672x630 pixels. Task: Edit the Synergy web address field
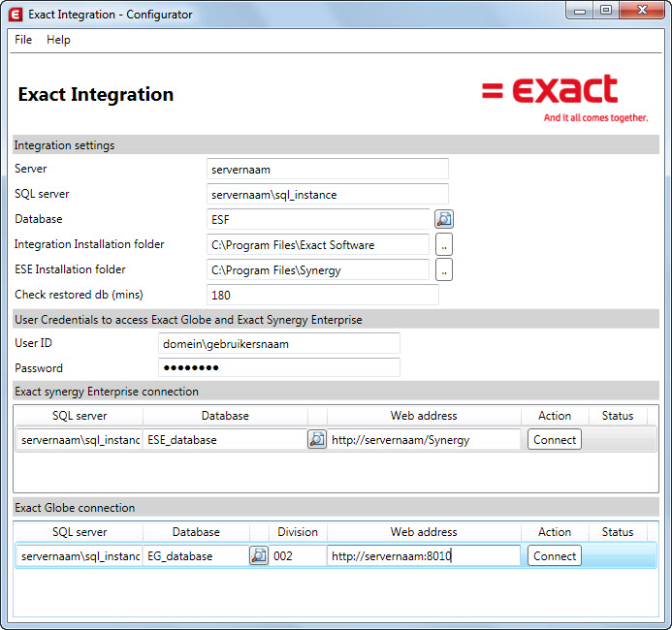(424, 439)
